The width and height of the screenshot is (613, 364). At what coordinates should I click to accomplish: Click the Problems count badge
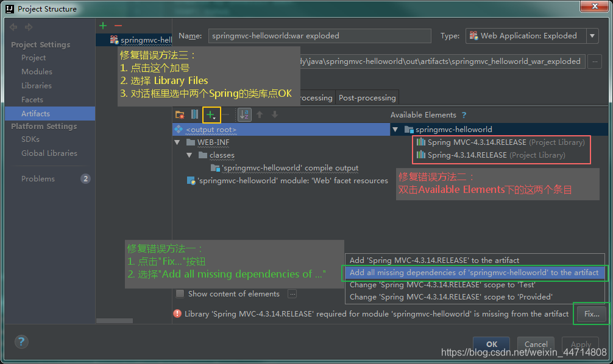click(85, 178)
